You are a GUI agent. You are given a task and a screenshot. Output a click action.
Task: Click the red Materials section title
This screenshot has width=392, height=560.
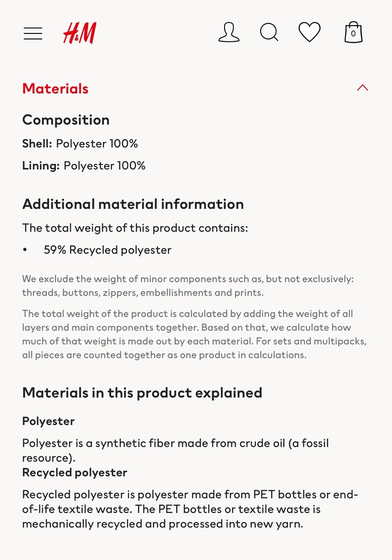pyautogui.click(x=55, y=89)
